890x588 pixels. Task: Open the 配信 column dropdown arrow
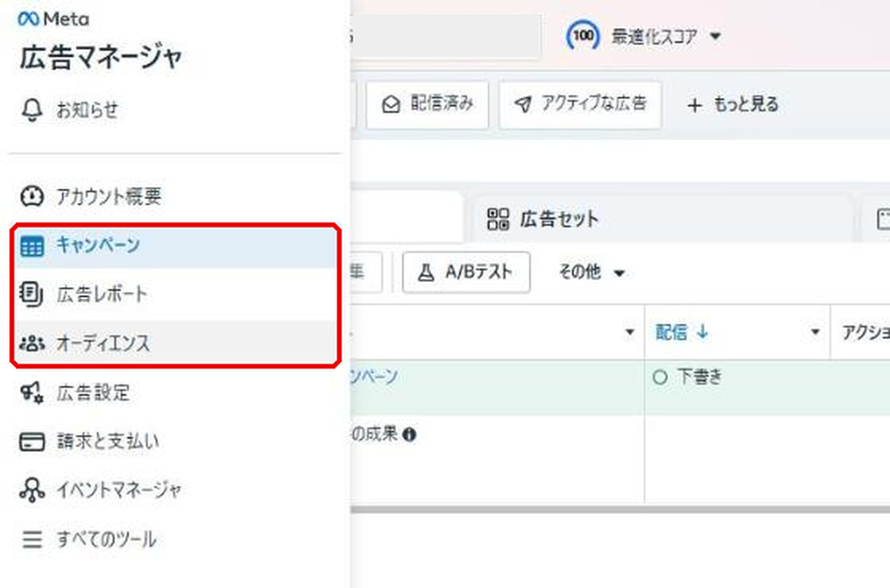815,332
